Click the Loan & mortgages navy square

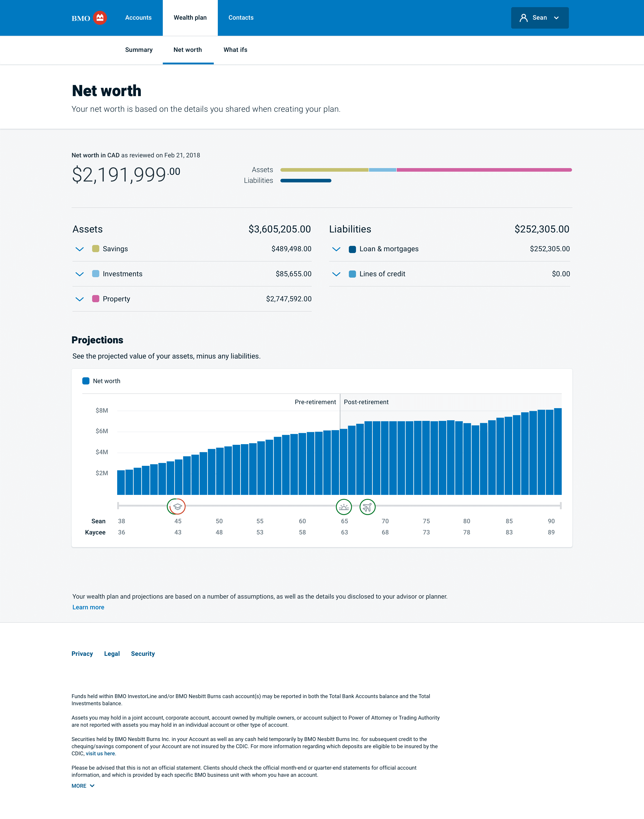click(352, 249)
